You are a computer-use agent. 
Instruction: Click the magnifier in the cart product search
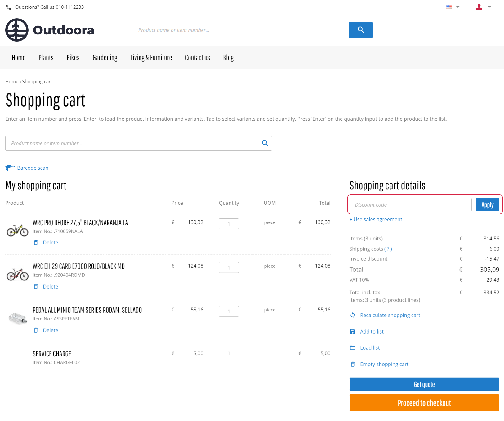(x=265, y=143)
